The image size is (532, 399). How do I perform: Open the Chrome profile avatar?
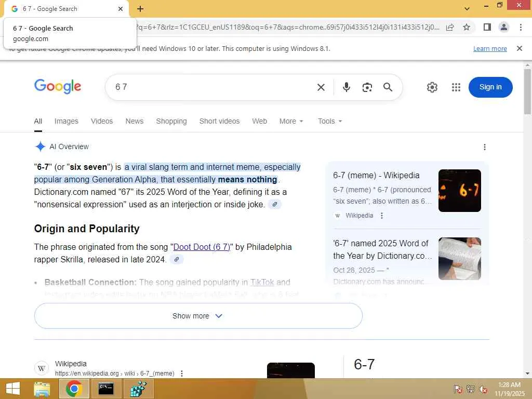click(504, 27)
